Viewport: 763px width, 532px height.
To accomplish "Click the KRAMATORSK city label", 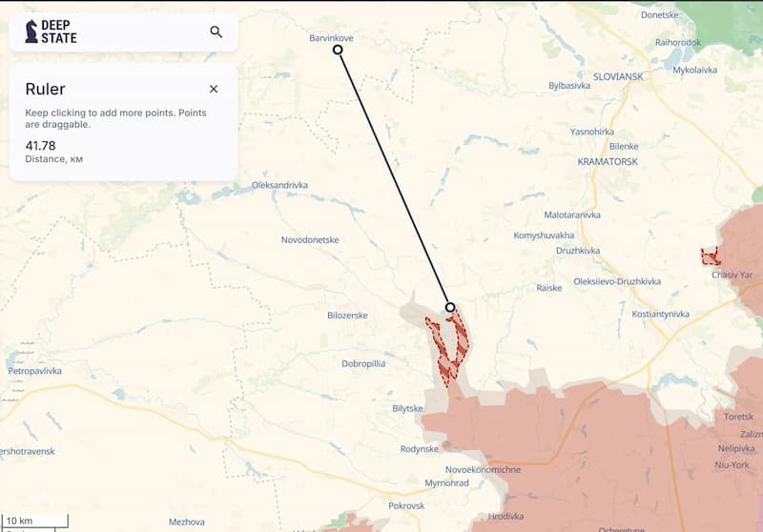I will (x=608, y=161).
